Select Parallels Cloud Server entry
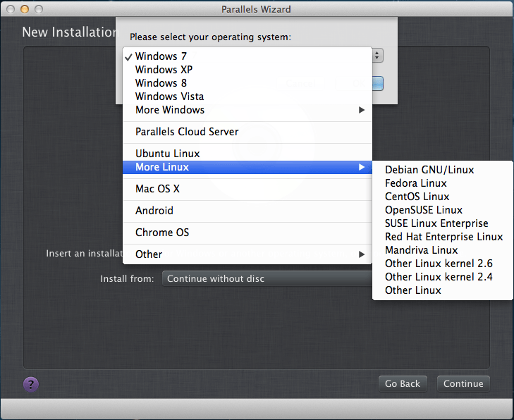 [x=247, y=132]
